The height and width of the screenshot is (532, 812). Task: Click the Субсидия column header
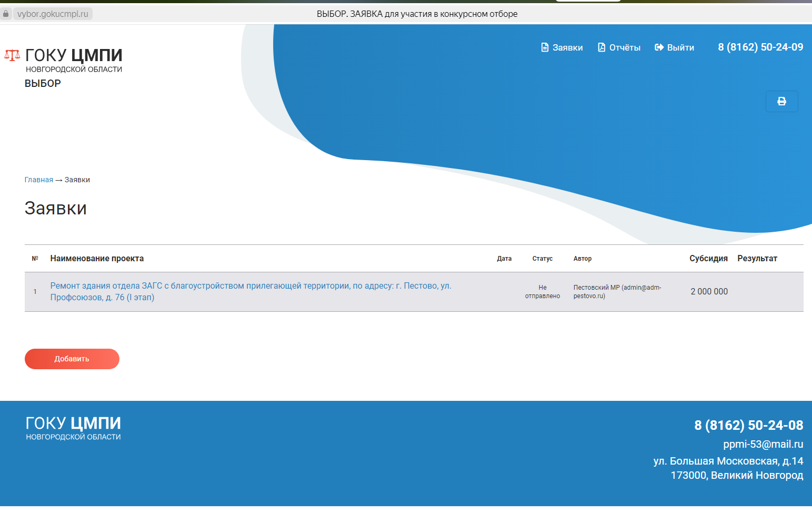[708, 258]
